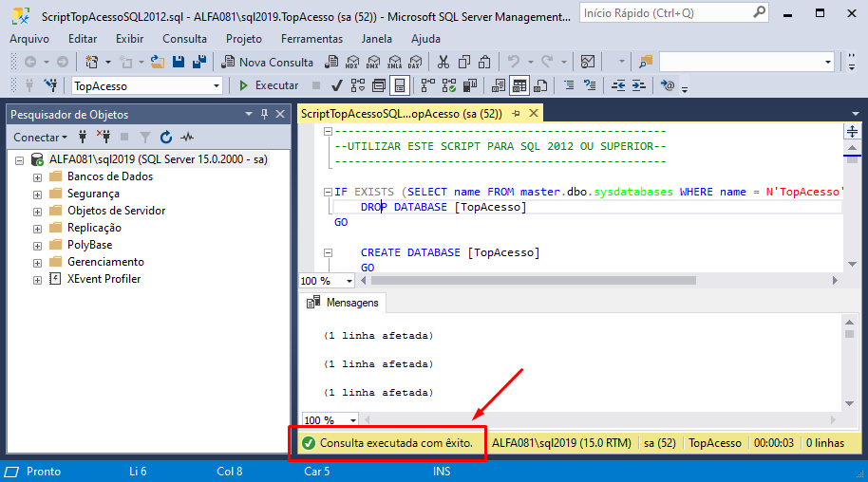Pin the Pesquisador de Objetos panel

[264, 114]
